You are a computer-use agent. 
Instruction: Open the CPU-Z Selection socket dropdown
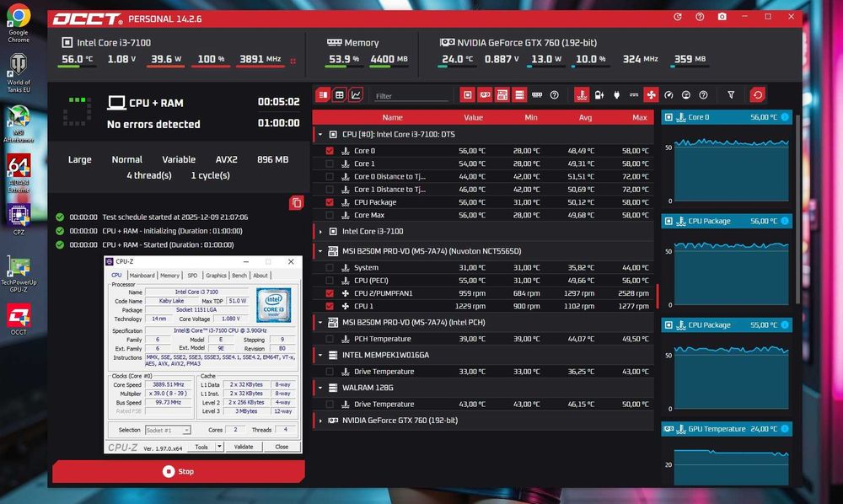[x=168, y=430]
